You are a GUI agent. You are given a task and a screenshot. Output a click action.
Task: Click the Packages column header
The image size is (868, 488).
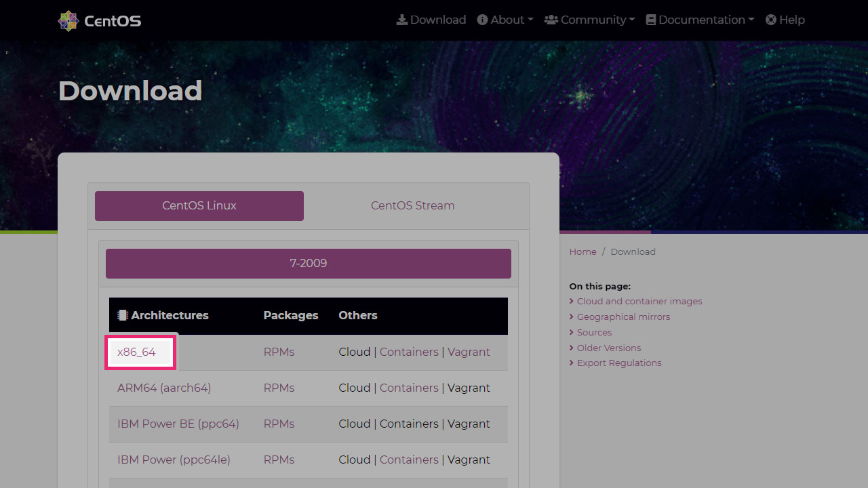click(x=291, y=315)
